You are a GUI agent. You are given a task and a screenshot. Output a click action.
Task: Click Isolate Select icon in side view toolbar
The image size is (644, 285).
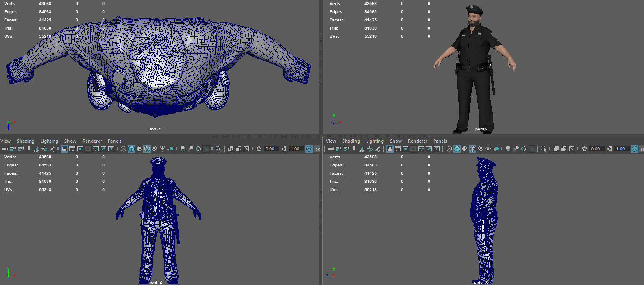[x=544, y=149]
